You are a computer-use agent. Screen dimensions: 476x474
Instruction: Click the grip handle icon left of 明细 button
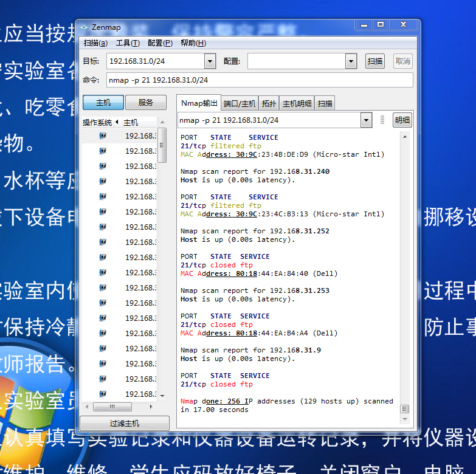[x=382, y=120]
